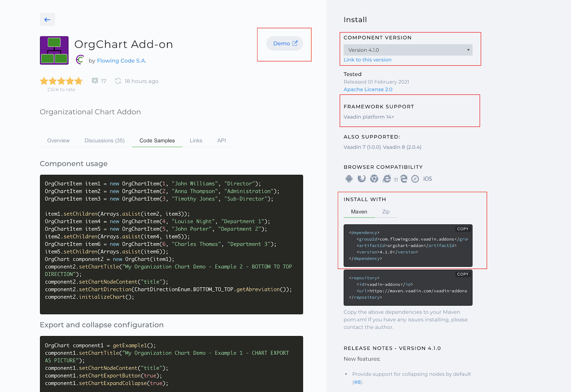Rate the add-on with the first star
Image resolution: width=571 pixels, height=392 pixels.
pyautogui.click(x=44, y=81)
